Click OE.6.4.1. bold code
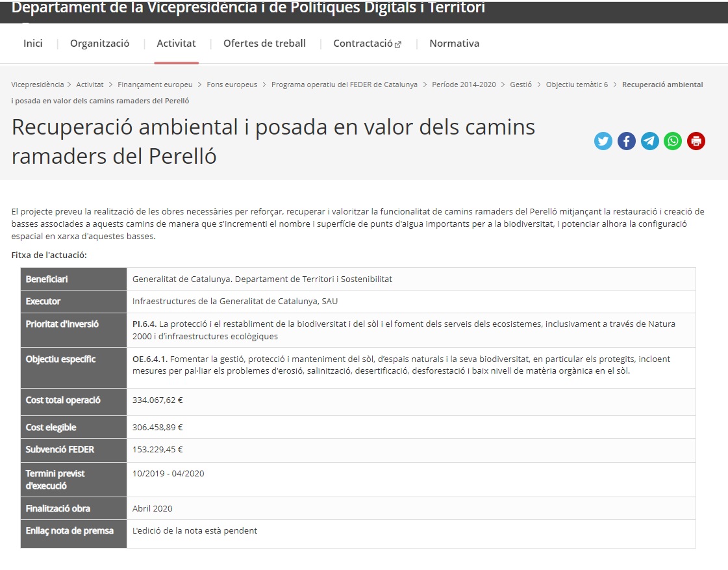 point(150,359)
